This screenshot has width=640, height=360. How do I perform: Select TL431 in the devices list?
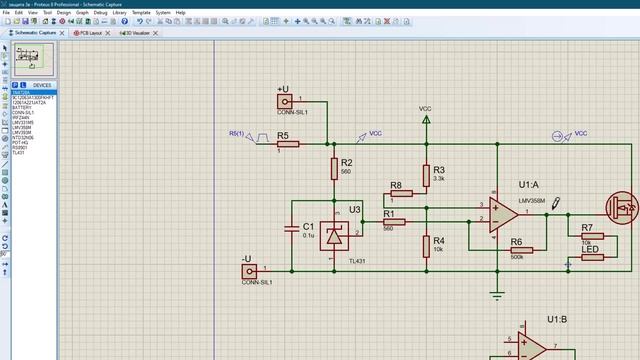(x=18, y=153)
